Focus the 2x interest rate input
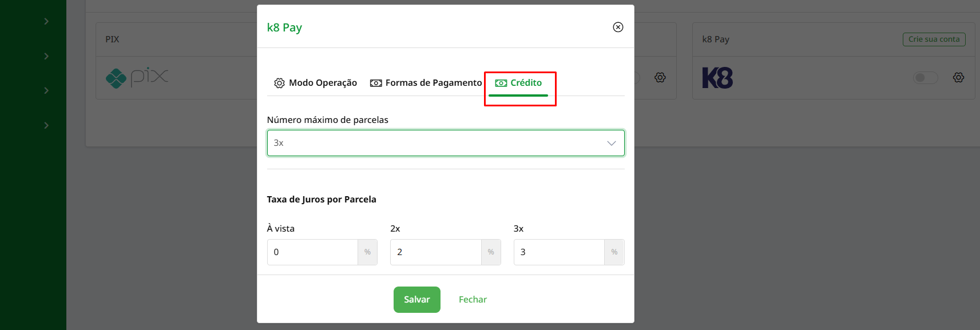The image size is (980, 330). 435,252
